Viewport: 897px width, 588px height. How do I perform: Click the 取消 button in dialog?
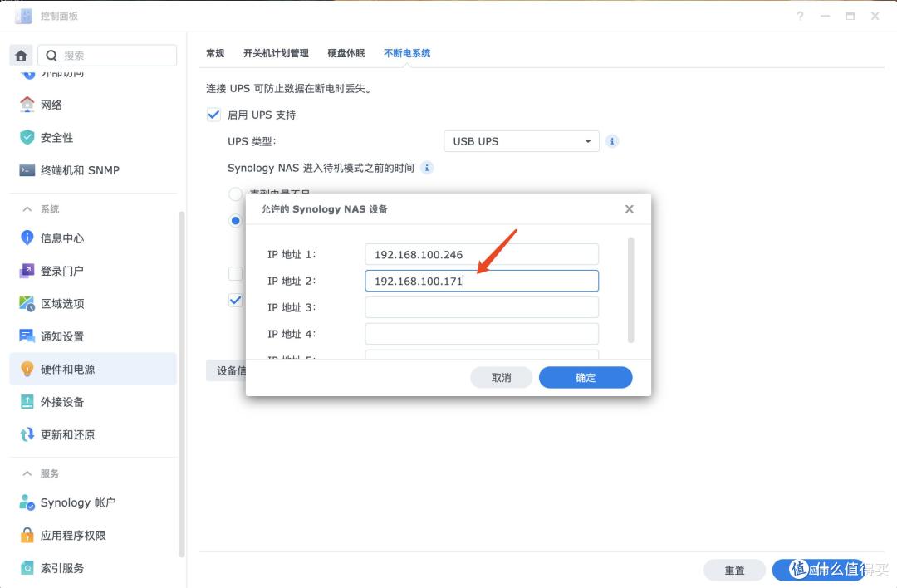coord(501,378)
